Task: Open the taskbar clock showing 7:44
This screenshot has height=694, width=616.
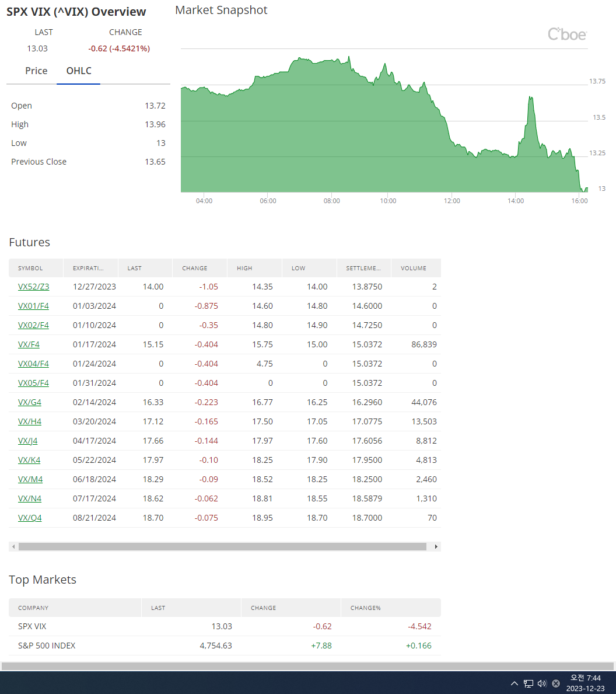Action: click(586, 683)
